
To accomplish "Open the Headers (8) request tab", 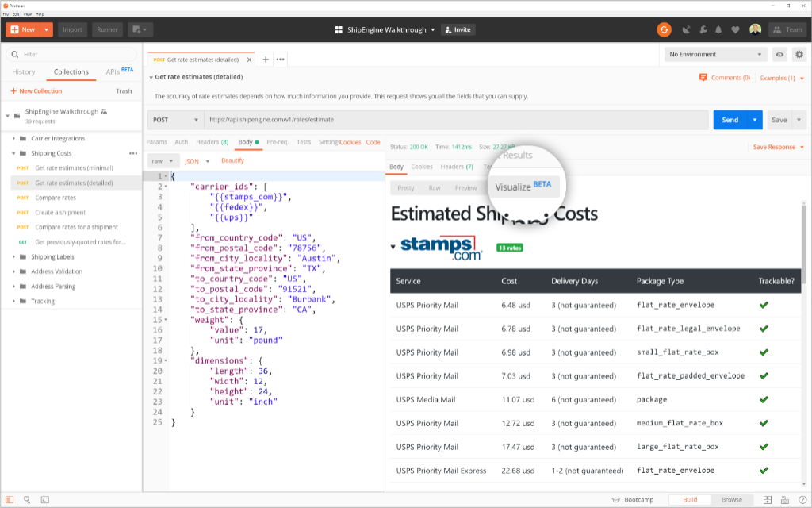I will pyautogui.click(x=212, y=142).
